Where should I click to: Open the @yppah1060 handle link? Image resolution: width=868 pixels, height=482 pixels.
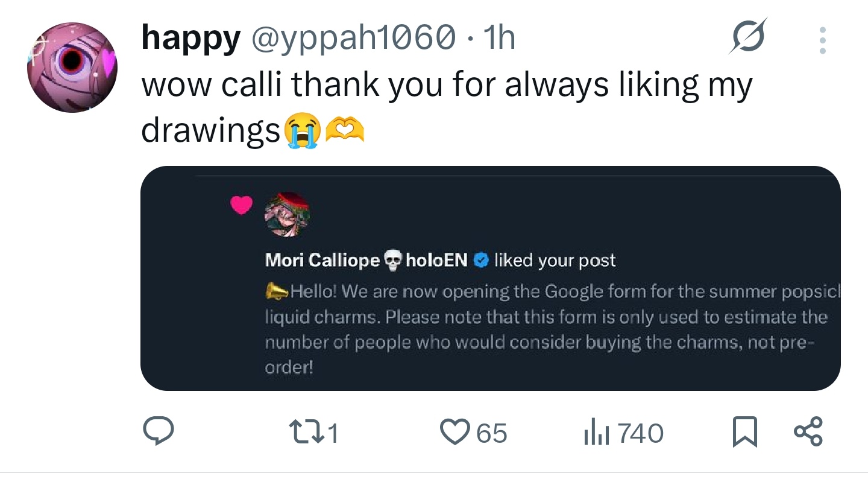pos(352,38)
